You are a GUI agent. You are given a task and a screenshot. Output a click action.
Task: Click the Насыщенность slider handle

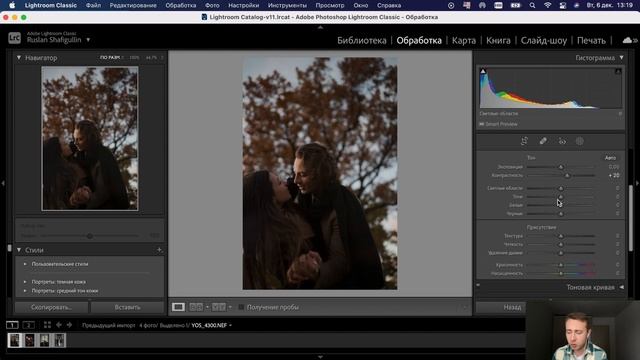561,273
